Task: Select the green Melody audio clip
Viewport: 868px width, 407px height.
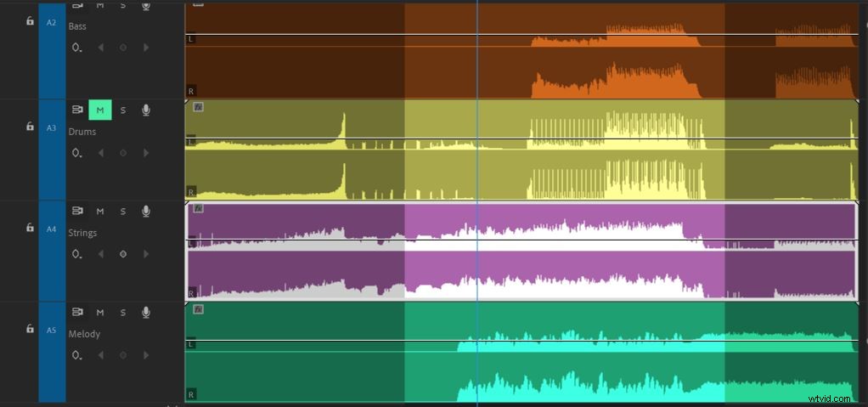Action: (x=521, y=352)
